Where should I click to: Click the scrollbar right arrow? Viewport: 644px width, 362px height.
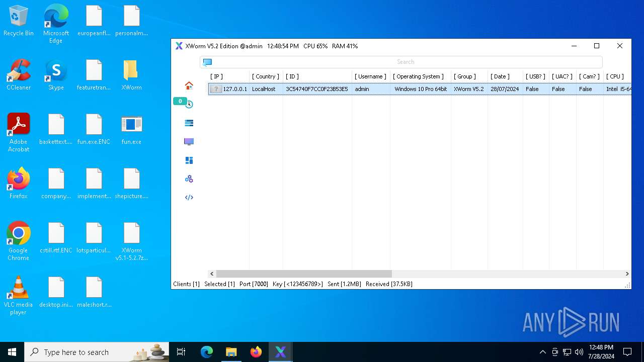pos(627,274)
